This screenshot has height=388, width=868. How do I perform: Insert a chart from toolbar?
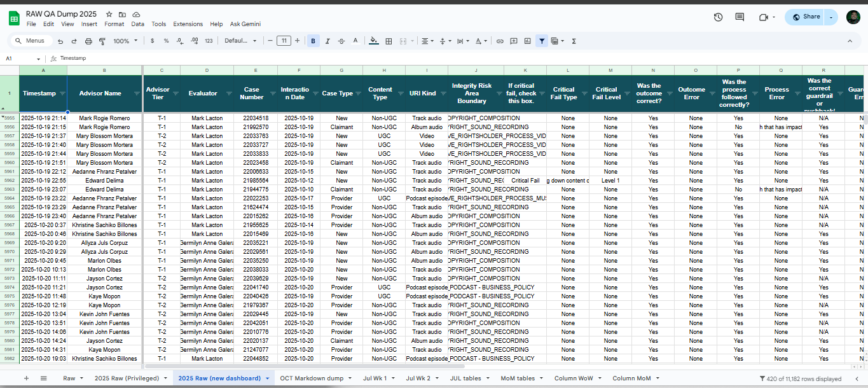527,41
